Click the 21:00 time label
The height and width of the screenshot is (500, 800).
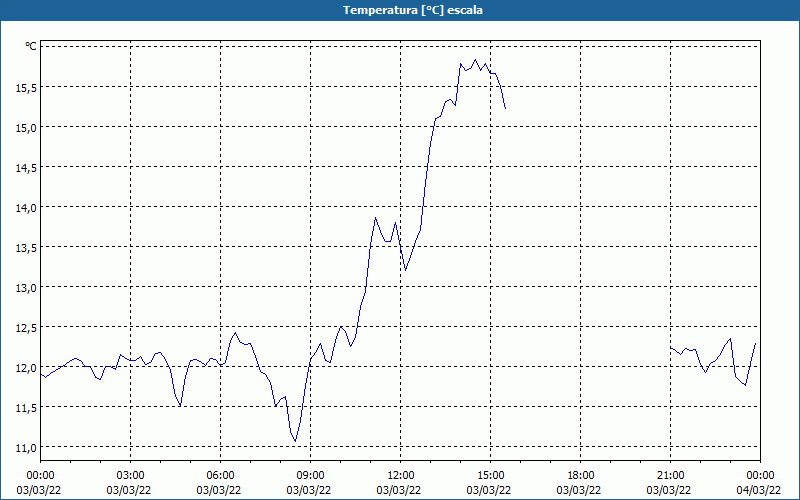670,476
